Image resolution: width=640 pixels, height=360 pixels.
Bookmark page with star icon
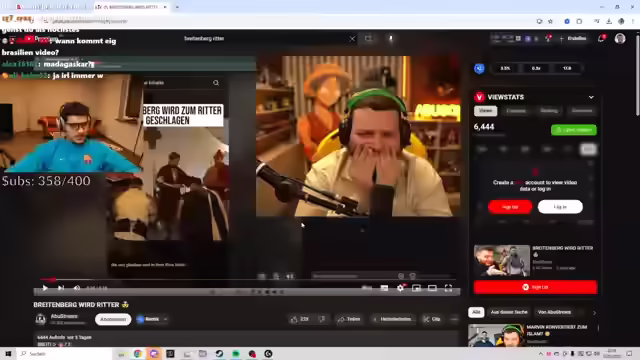pyautogui.click(x=550, y=21)
